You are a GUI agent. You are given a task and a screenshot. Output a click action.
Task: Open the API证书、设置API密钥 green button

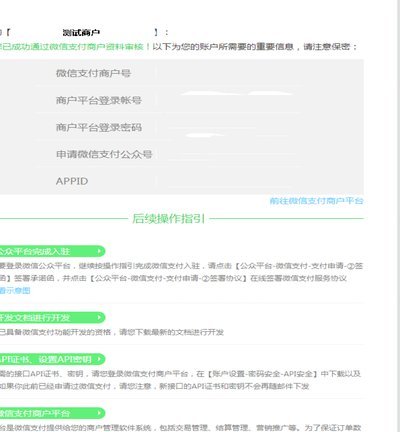pos(52,359)
